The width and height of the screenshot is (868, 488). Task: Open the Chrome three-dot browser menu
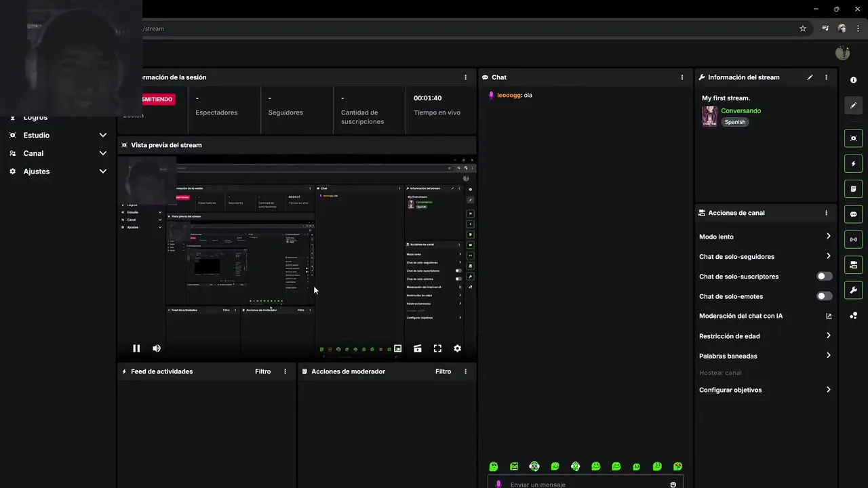858,28
